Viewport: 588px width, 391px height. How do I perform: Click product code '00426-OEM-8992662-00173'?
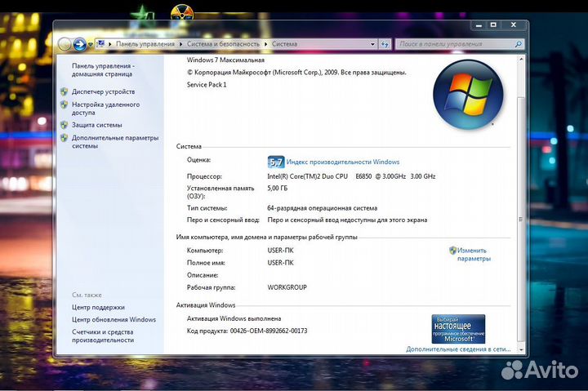(x=269, y=331)
